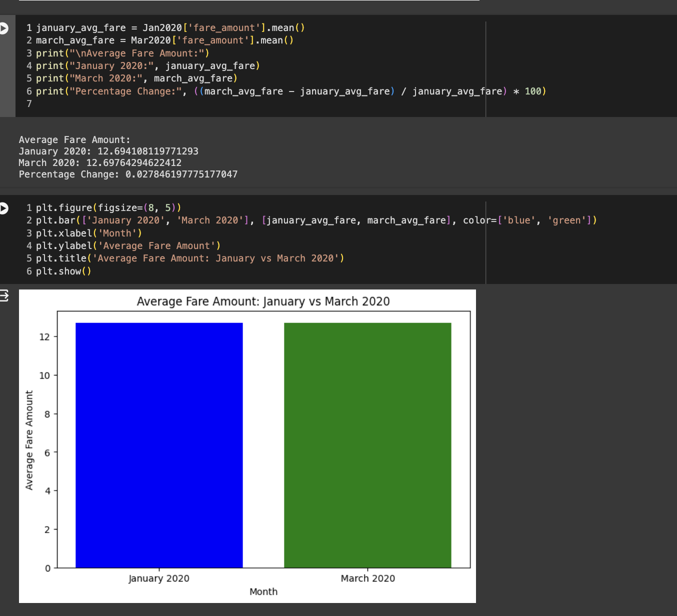
Task: Click code line january_avg_fare = Jan2020 mean
Action: click(170, 28)
